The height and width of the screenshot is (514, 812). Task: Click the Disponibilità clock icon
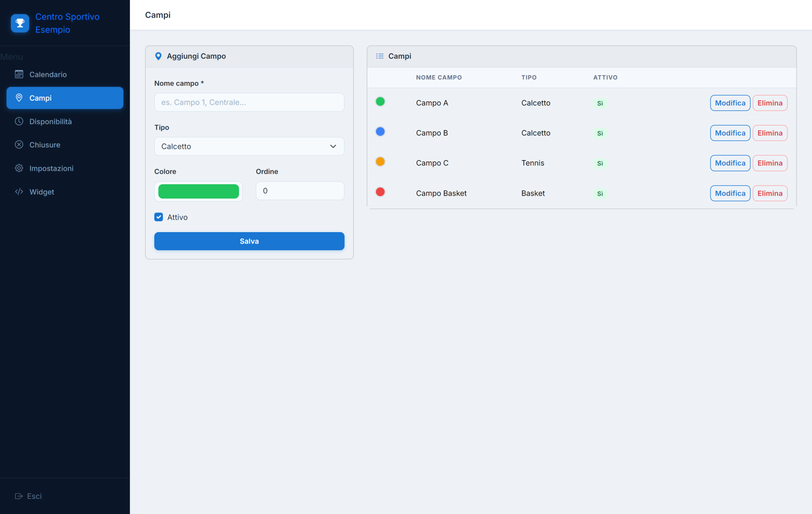[19, 121]
